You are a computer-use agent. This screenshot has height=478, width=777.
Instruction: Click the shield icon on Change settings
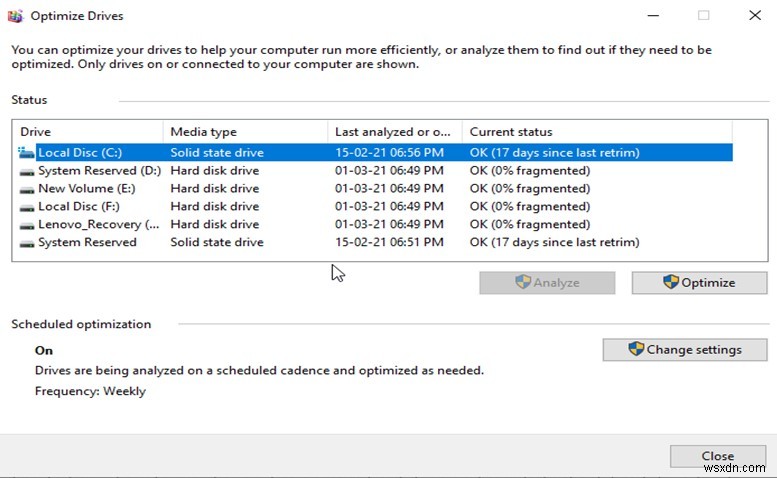click(x=636, y=350)
